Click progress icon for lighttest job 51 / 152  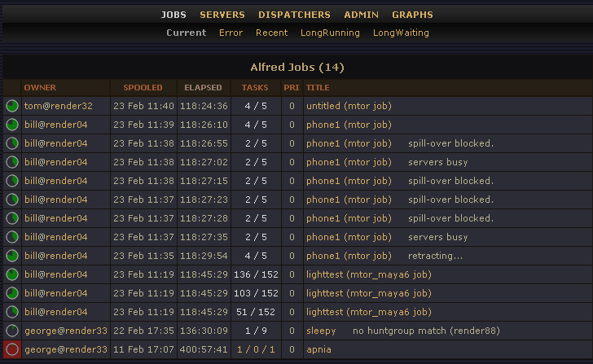click(x=12, y=312)
